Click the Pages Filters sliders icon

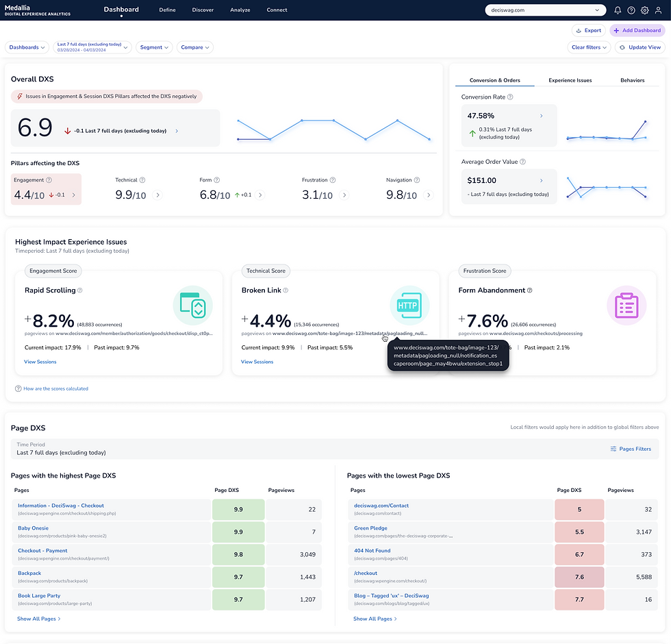613,449
